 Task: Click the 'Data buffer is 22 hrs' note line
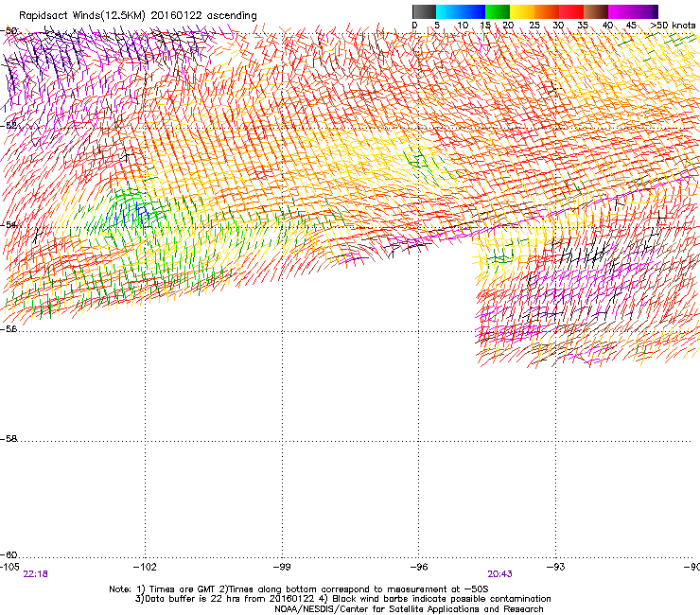(342, 599)
